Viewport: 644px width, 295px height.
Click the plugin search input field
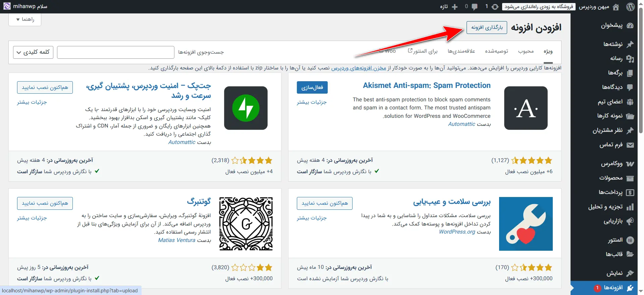click(116, 52)
